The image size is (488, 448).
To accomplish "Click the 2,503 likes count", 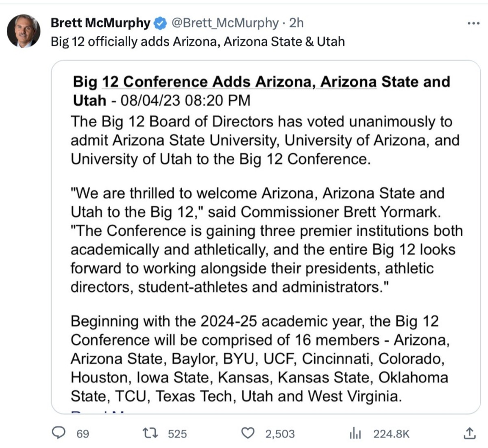I will [280, 434].
